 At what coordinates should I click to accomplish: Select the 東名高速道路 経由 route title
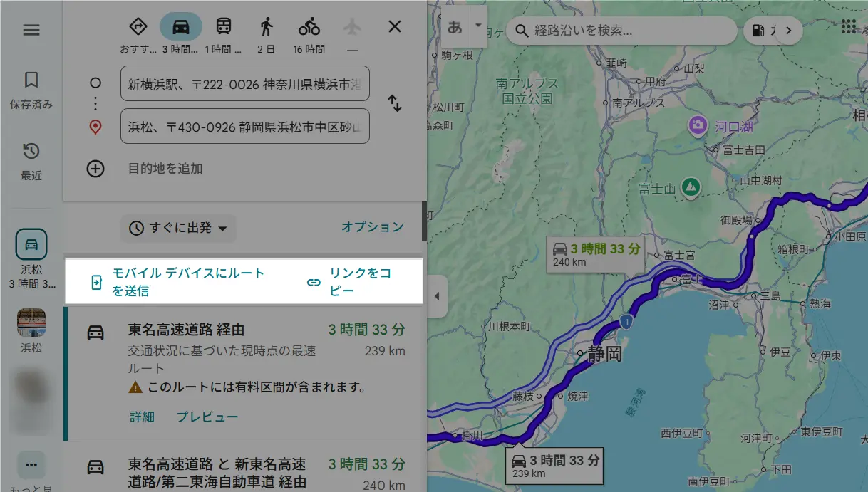186,330
